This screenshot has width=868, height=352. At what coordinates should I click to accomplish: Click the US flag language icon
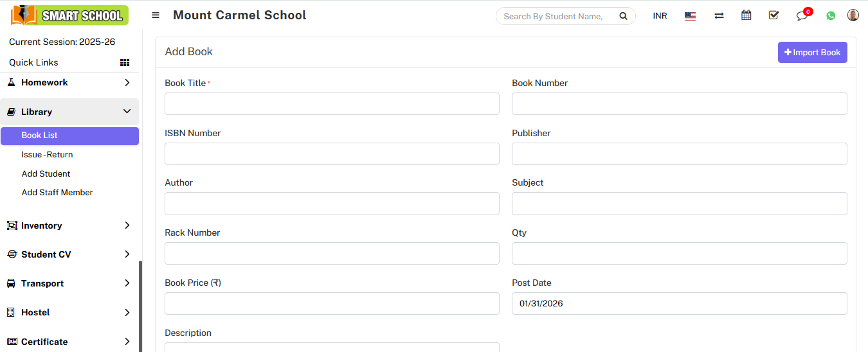690,16
